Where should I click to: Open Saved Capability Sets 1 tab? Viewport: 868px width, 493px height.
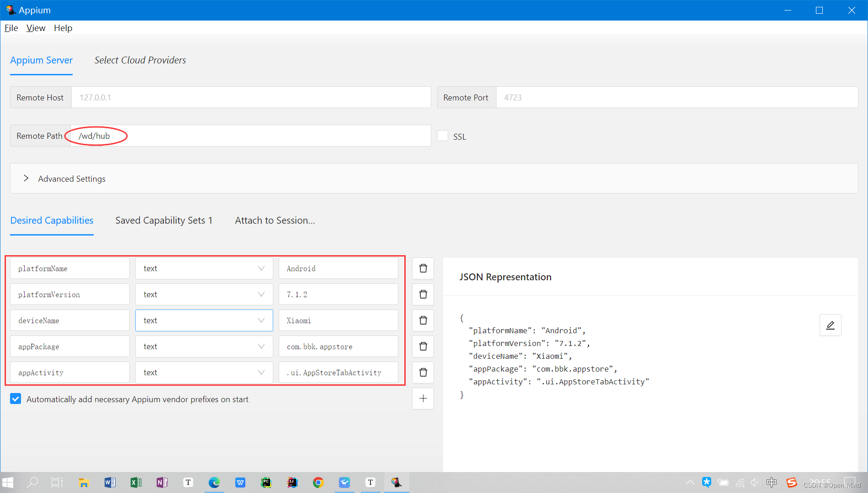164,220
